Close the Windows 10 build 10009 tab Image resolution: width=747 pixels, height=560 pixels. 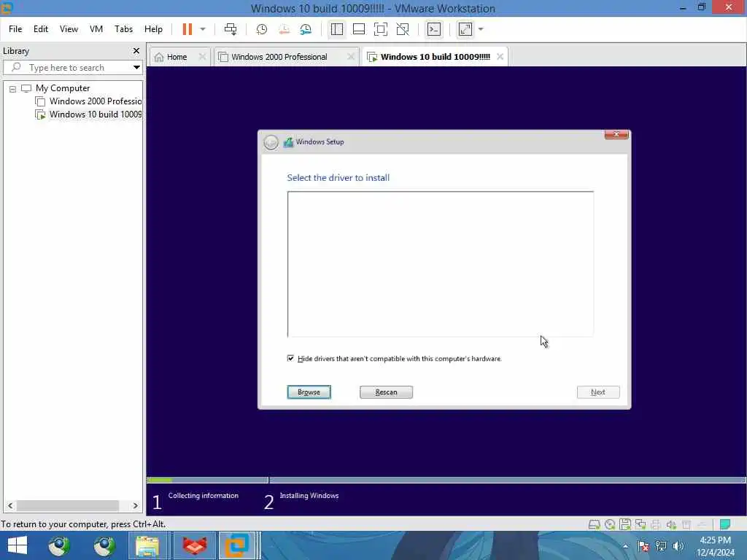(x=500, y=57)
